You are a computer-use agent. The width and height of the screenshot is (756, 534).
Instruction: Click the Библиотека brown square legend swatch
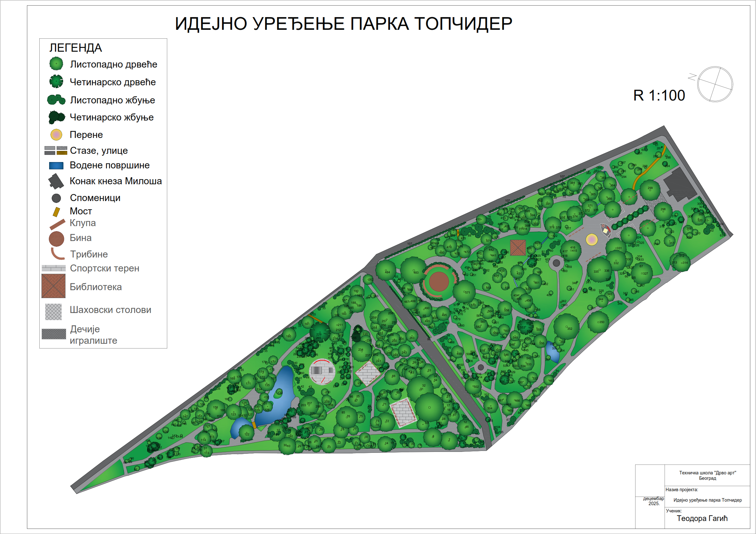pyautogui.click(x=53, y=286)
